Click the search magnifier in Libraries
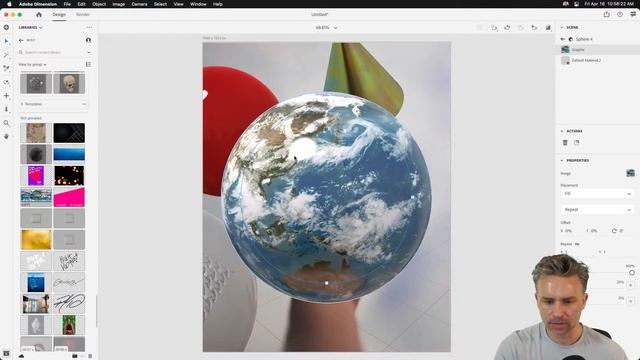Viewport: 640px width, 360px height. 21,52
